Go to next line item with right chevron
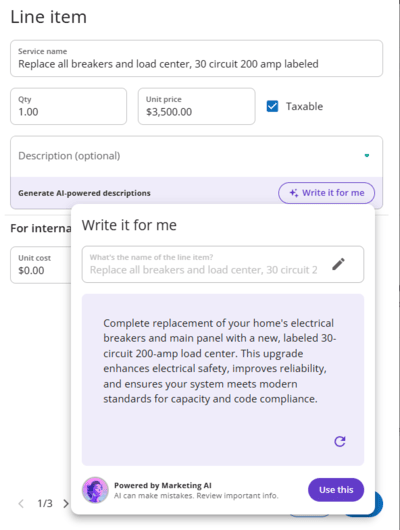The height and width of the screenshot is (530, 400). [66, 504]
